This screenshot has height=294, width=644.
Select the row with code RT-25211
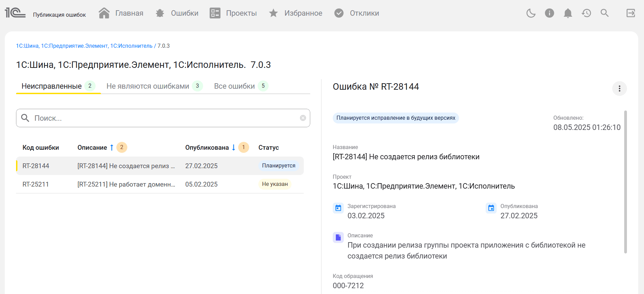[160, 184]
